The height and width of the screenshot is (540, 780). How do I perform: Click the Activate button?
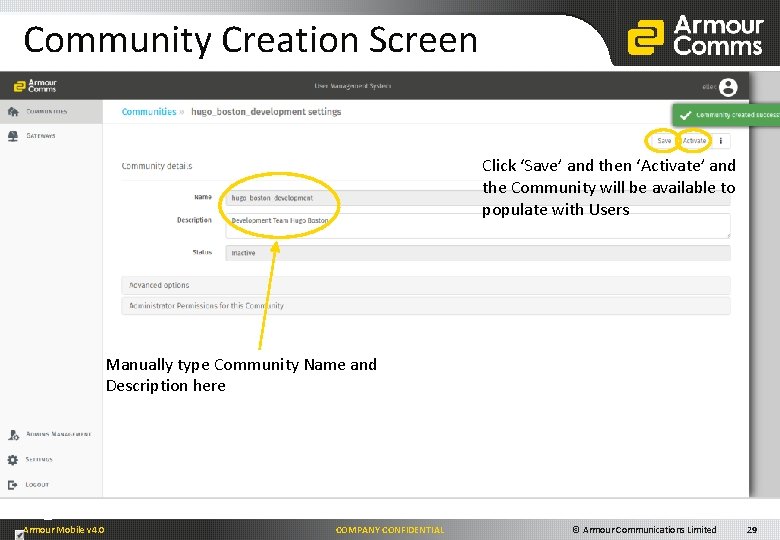point(694,141)
